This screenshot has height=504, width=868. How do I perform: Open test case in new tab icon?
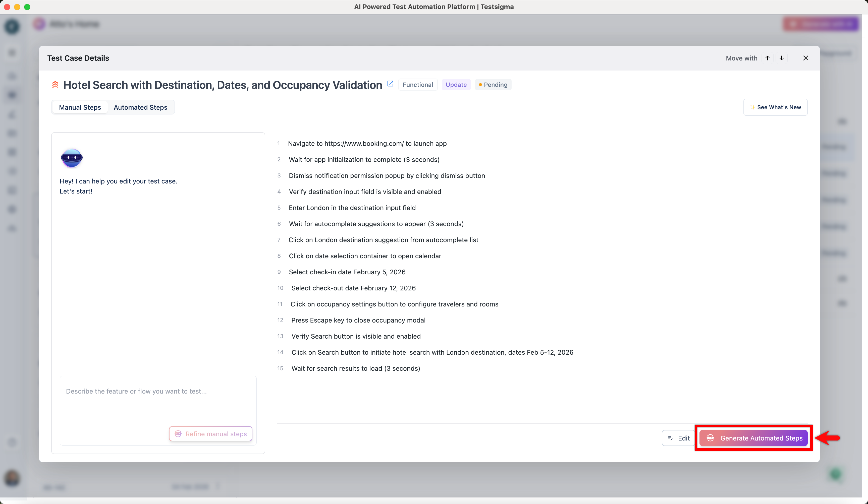tap(390, 84)
